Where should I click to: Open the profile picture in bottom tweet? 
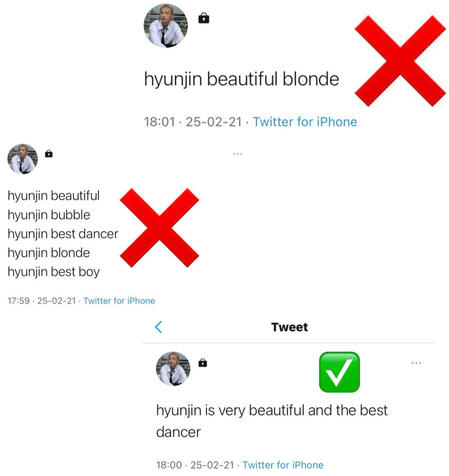coord(173,369)
